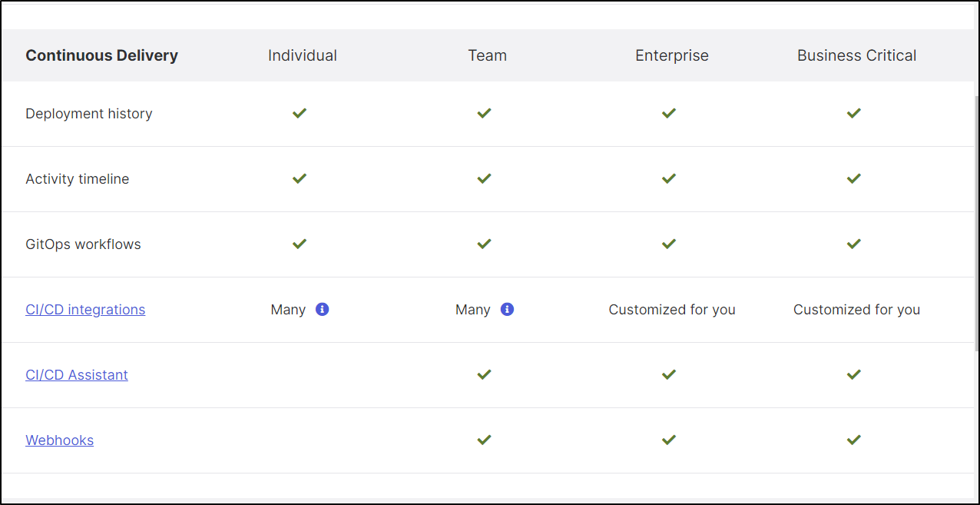Click the Continuous Delivery section heading
Screen dimensions: 980x505
101,55
